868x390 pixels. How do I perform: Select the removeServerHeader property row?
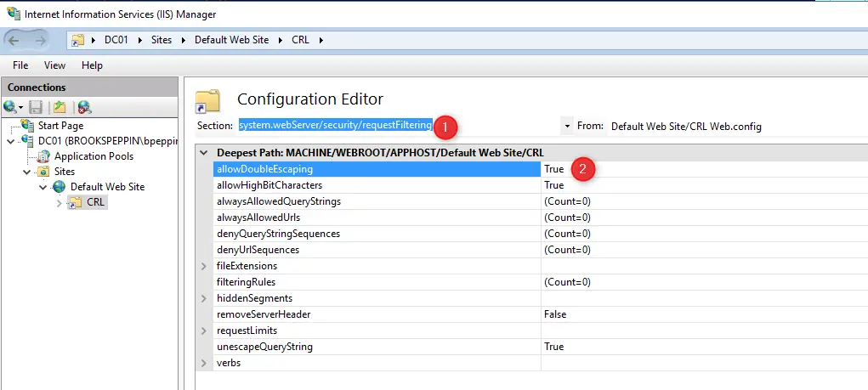tap(541, 314)
